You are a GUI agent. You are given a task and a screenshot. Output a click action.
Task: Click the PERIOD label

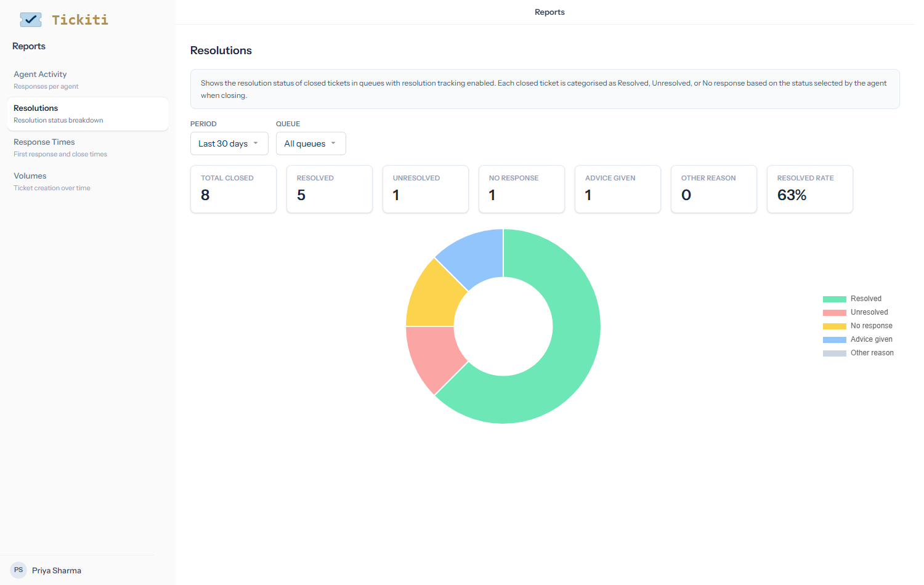point(203,124)
